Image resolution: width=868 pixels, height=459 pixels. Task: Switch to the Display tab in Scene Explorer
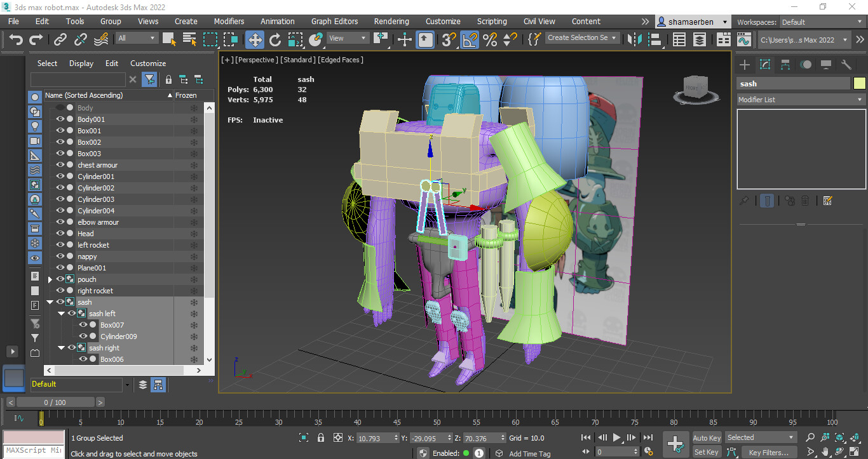[x=81, y=63]
